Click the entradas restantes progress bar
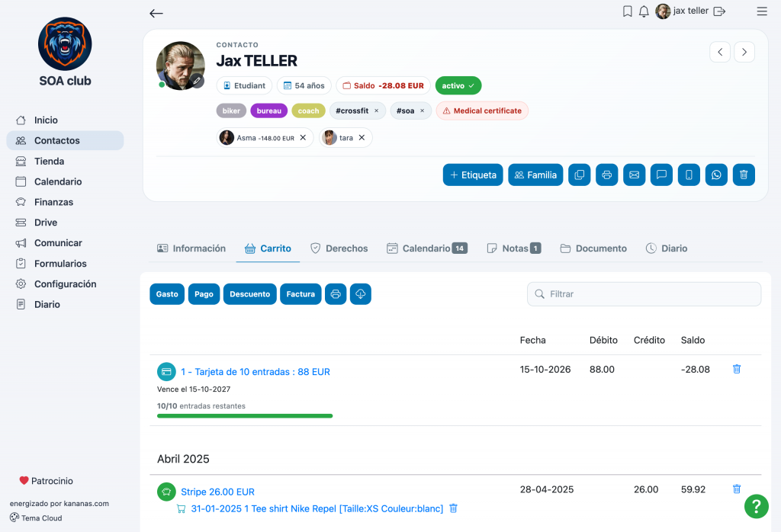Screen dimensions: 781x532 [245, 416]
